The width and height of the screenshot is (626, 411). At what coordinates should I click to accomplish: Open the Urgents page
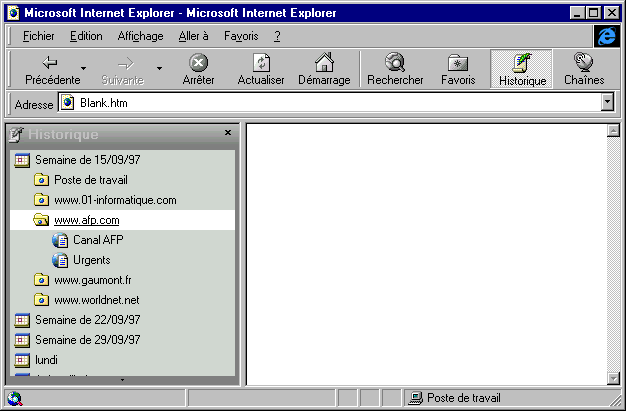click(91, 260)
